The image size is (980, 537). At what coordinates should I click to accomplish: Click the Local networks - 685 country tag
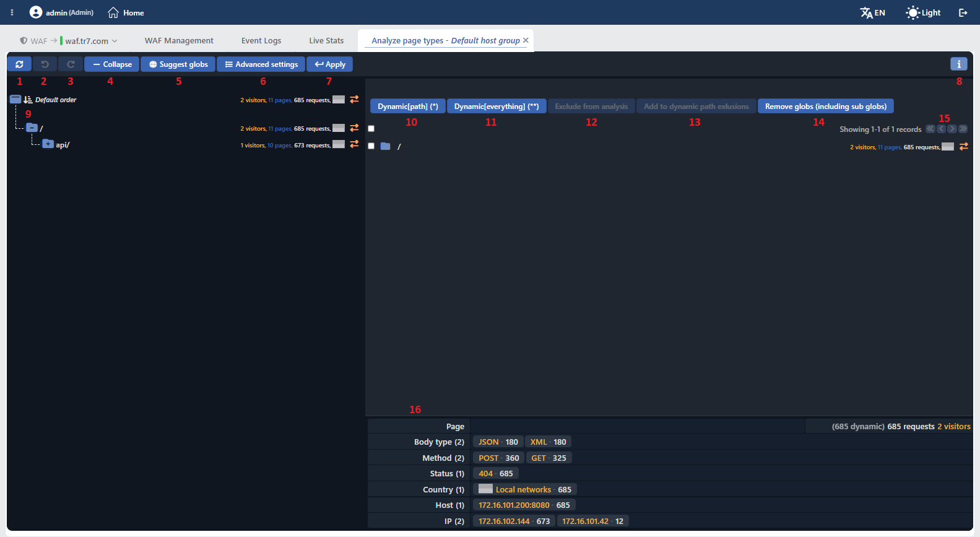click(x=525, y=490)
